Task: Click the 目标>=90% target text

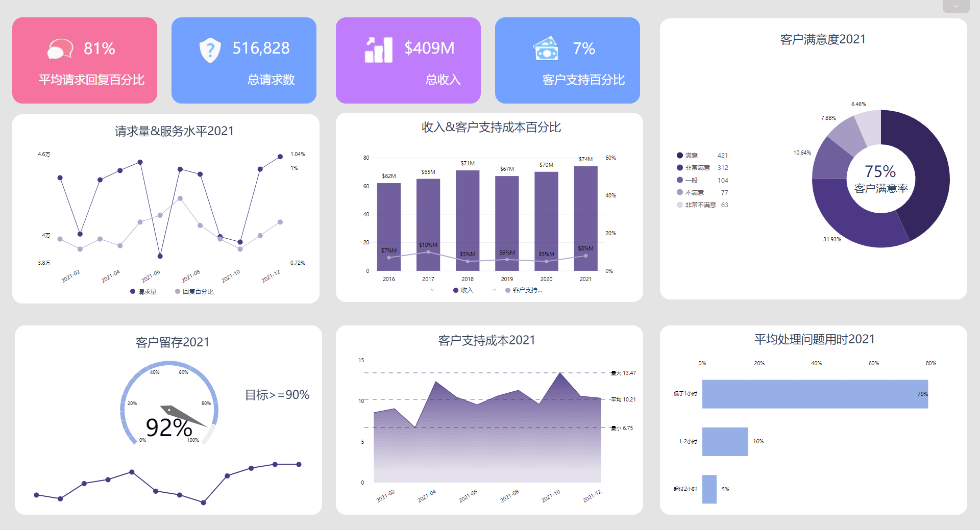Action: click(x=277, y=395)
